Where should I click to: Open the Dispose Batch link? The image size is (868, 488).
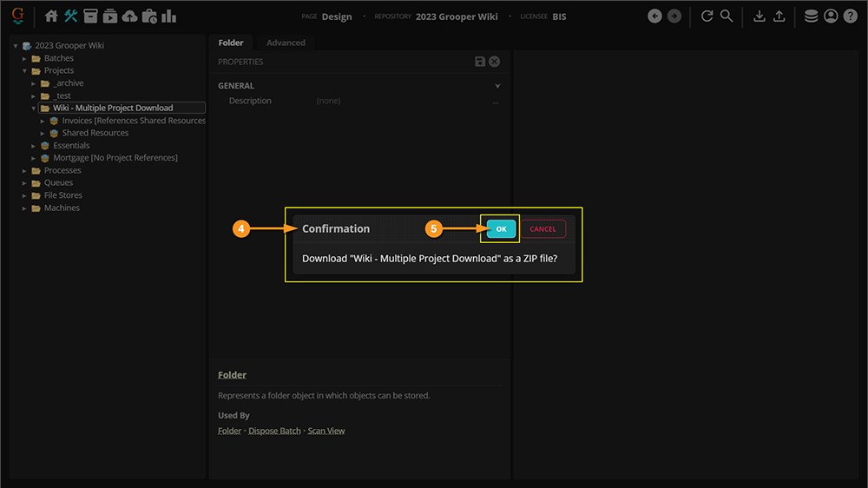tap(274, 431)
